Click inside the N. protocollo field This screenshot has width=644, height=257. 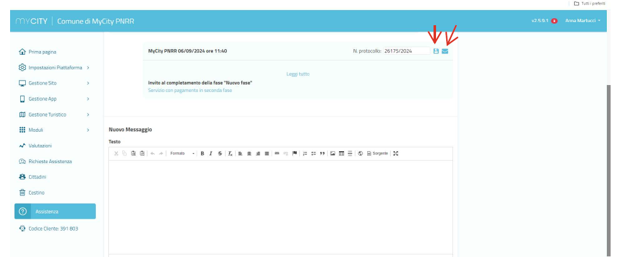406,51
